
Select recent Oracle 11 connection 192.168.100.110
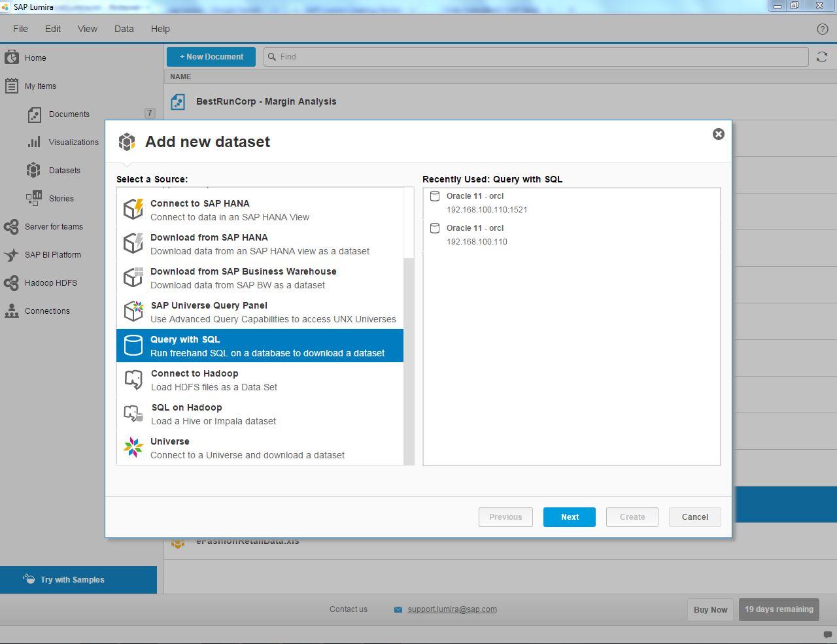[572, 235]
